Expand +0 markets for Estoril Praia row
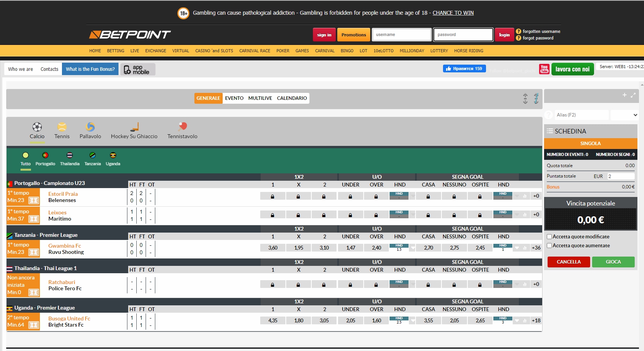 536,196
